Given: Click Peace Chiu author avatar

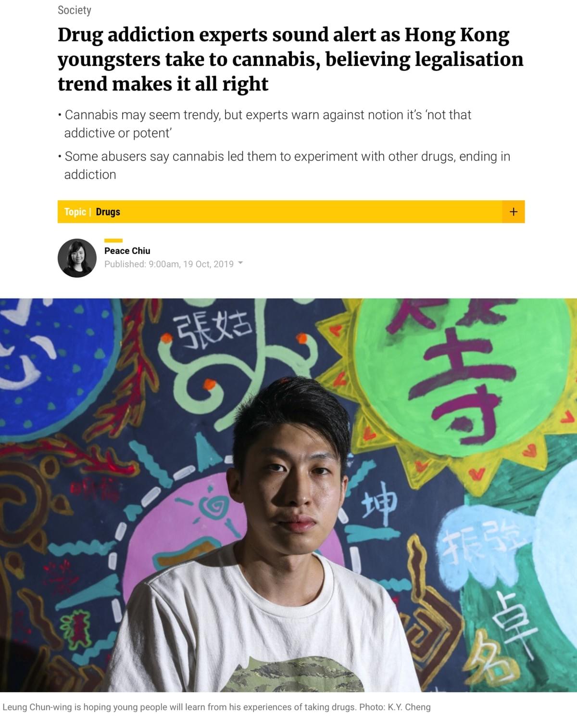Looking at the screenshot, I should point(77,258).
